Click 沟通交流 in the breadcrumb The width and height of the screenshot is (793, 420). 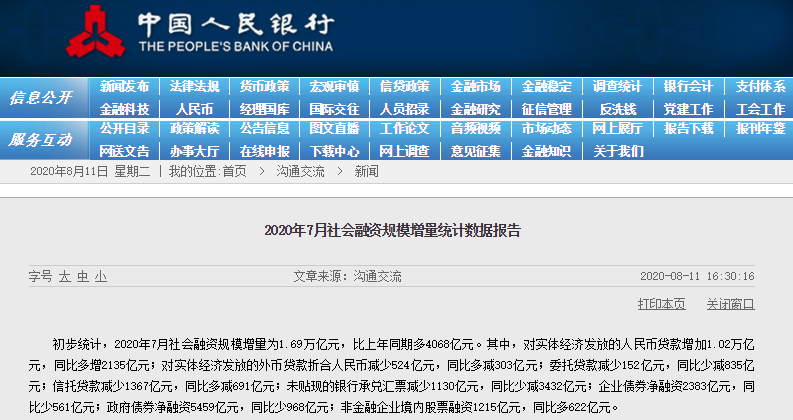[x=300, y=172]
